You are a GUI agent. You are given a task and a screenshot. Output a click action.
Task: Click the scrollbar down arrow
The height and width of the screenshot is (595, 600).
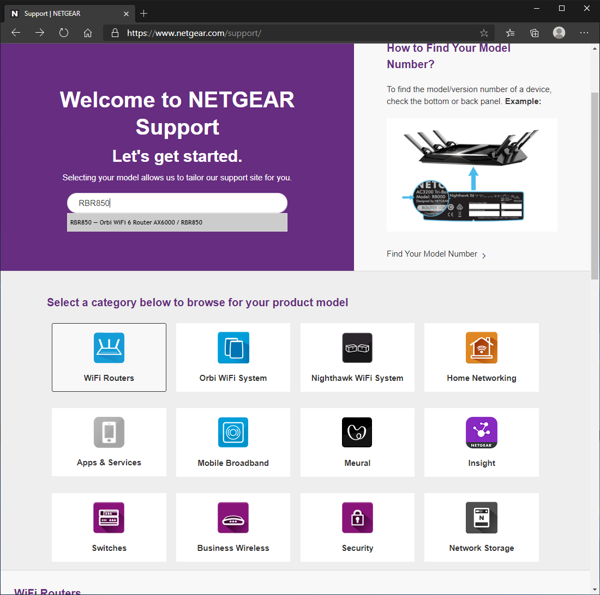tap(594, 590)
